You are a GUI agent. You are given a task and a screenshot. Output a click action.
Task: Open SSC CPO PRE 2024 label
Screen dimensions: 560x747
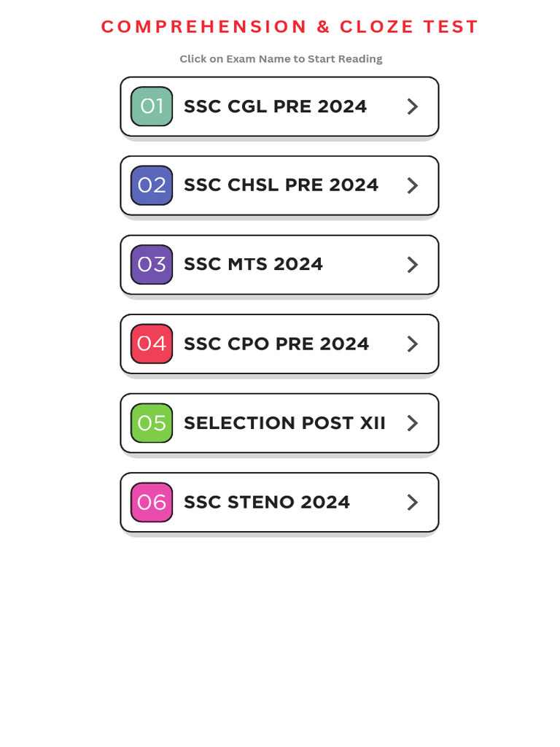pos(276,344)
